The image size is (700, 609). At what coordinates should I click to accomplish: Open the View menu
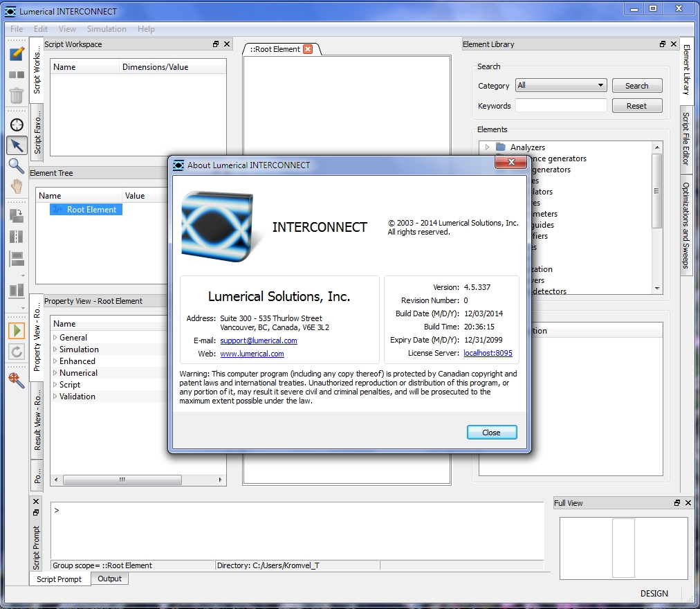tap(67, 28)
